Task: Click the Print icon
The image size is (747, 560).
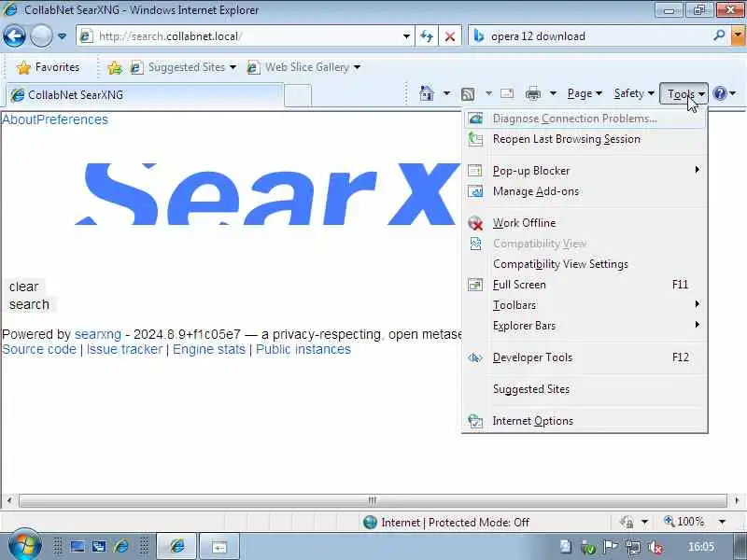Action: [x=532, y=94]
